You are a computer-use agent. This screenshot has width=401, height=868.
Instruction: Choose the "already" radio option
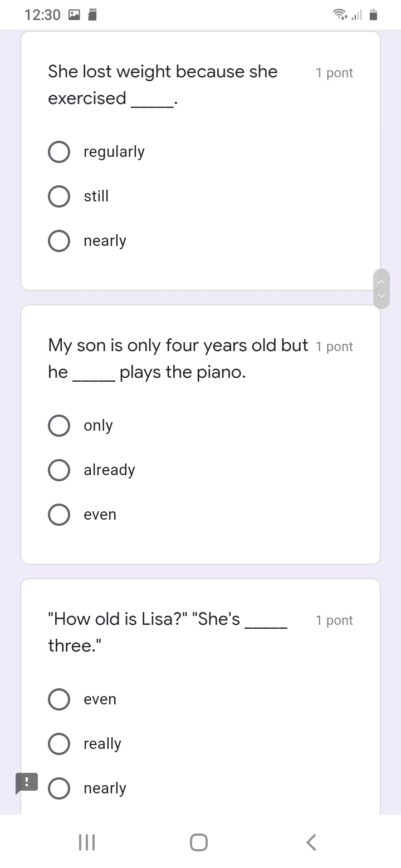[x=59, y=470]
